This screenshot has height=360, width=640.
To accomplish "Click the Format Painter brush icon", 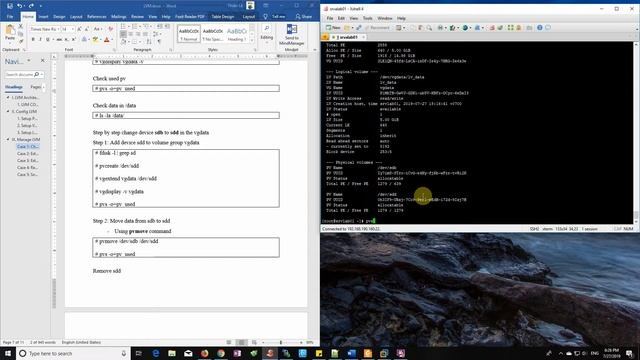I will [x=21, y=40].
